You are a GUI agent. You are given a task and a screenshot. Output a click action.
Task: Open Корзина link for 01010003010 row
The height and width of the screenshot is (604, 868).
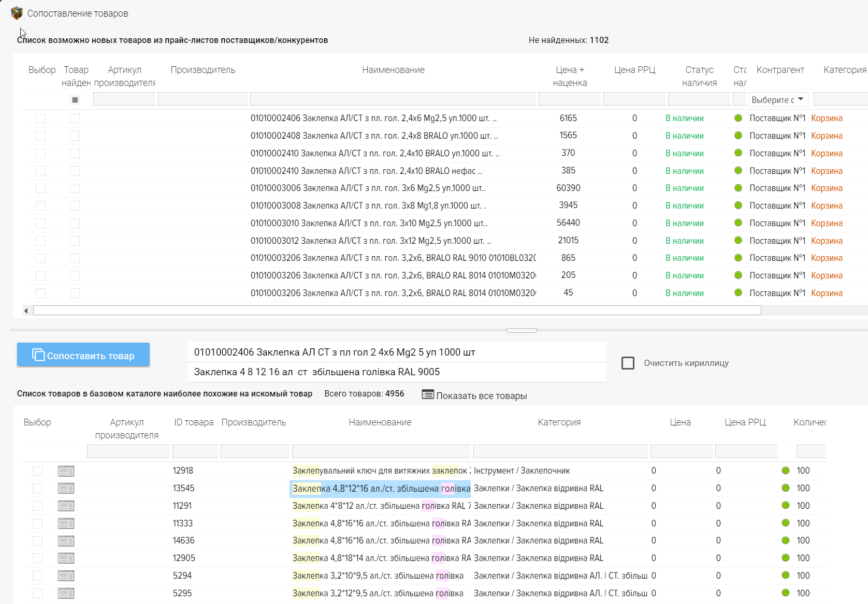827,223
